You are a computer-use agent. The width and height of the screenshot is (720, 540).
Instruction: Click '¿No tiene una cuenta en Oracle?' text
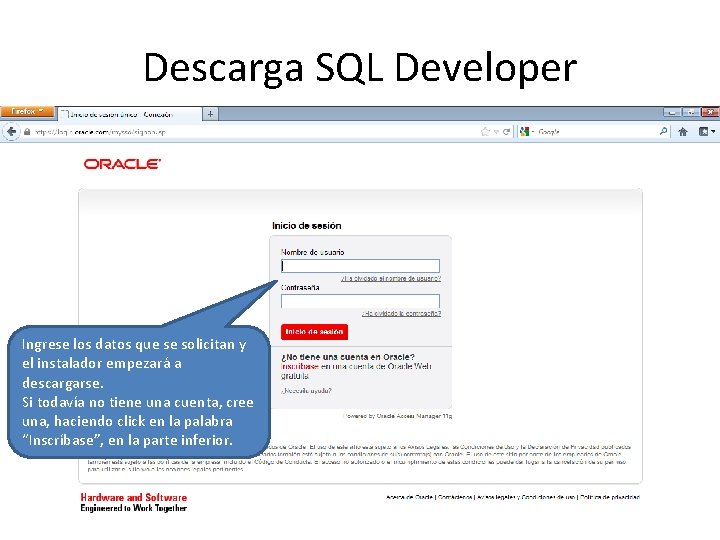click(x=348, y=357)
